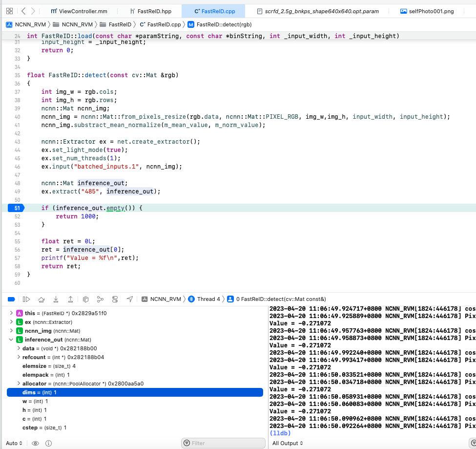Expand the allocator row
This screenshot has height=449, width=476.
[19, 384]
